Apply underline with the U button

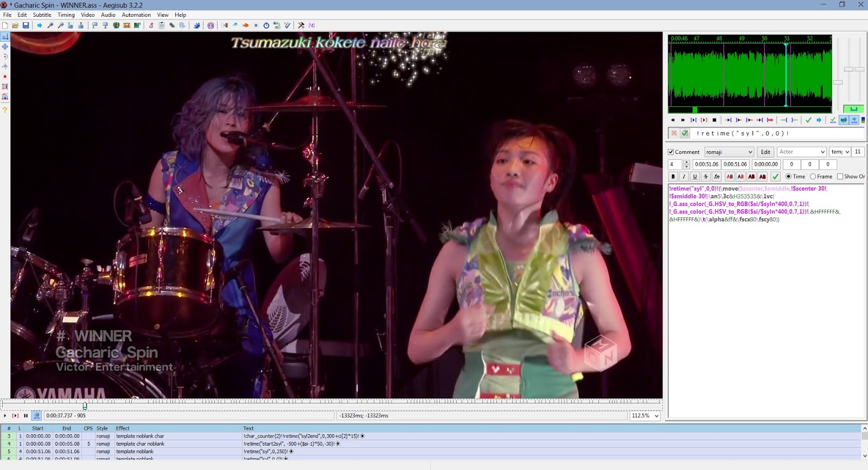pyautogui.click(x=695, y=177)
